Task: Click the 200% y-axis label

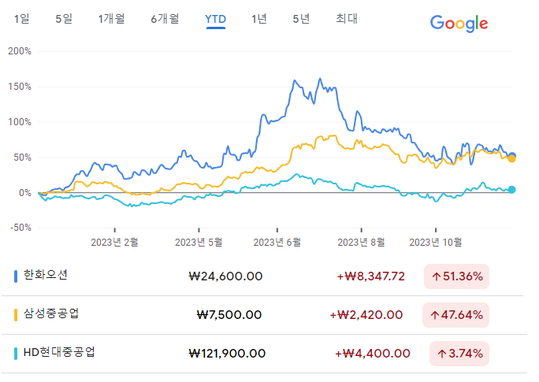Action: [x=20, y=51]
